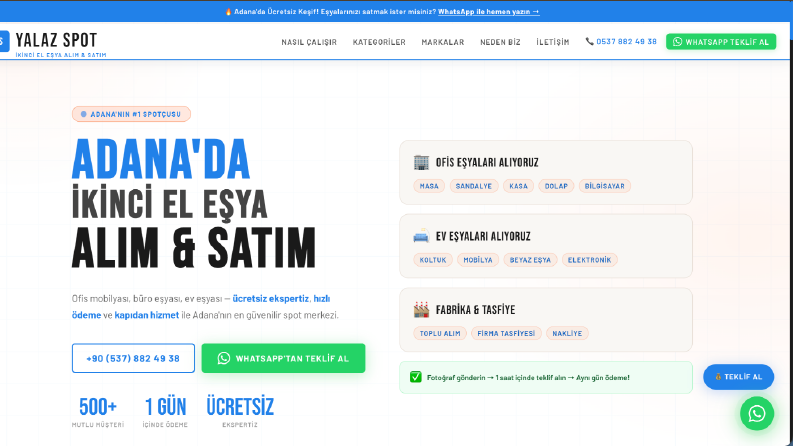Image resolution: width=793 pixels, height=446 pixels.
Task: Click the WhatsApp Teklif Al header button
Action: 721,42
